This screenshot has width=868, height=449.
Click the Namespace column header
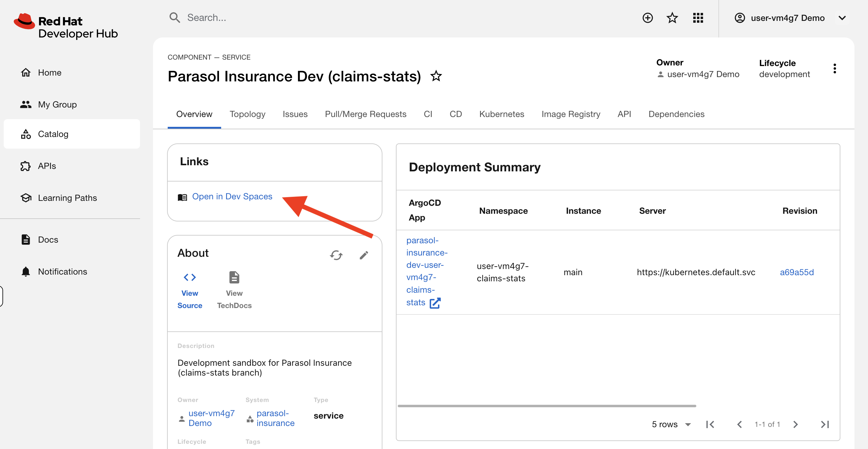(x=503, y=211)
